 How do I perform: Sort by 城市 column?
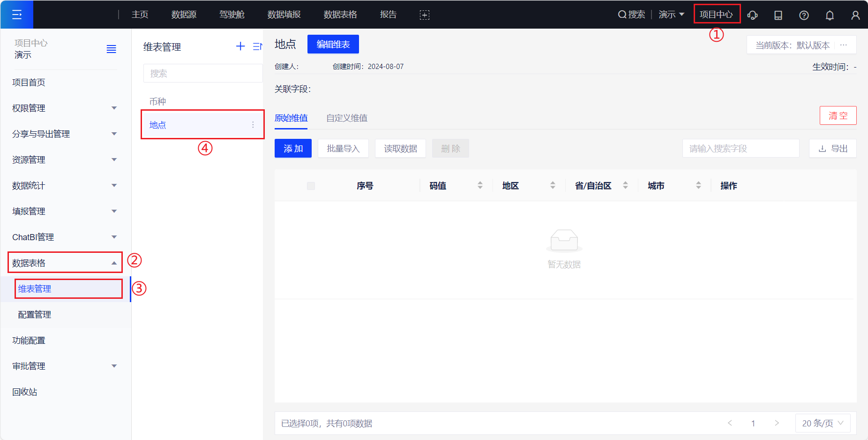click(x=698, y=186)
